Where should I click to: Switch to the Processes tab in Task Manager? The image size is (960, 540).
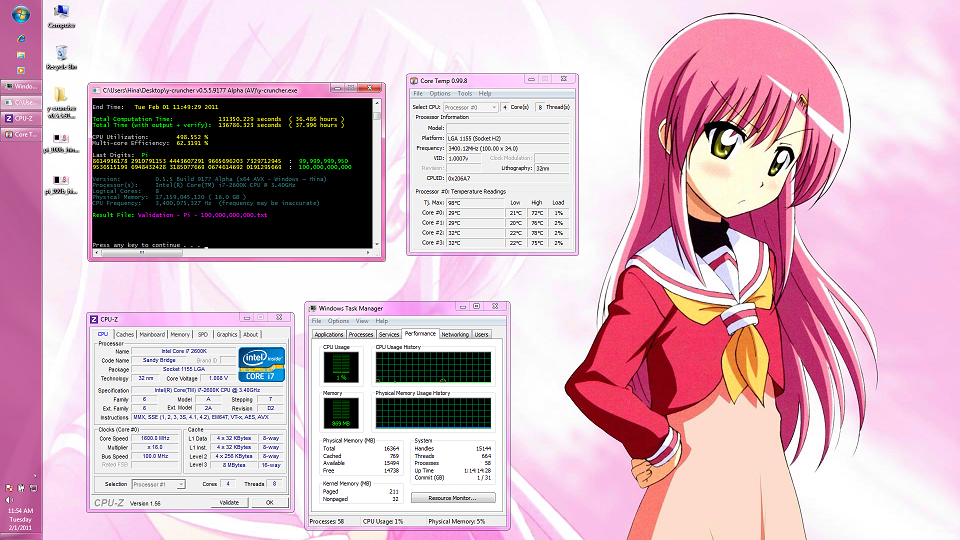point(361,334)
